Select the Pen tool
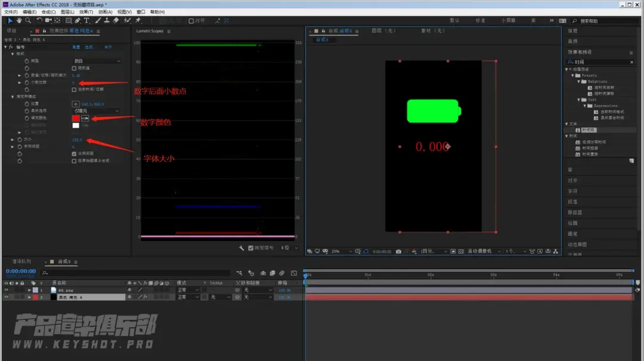 pyautogui.click(x=78, y=20)
